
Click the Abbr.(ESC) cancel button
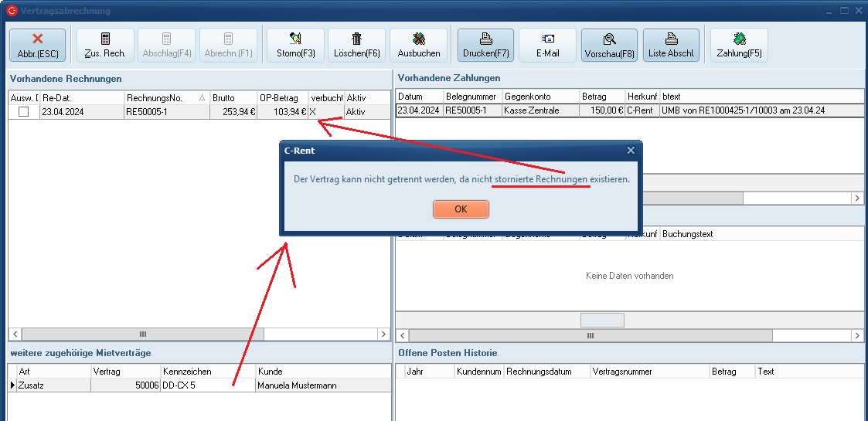[x=37, y=45]
